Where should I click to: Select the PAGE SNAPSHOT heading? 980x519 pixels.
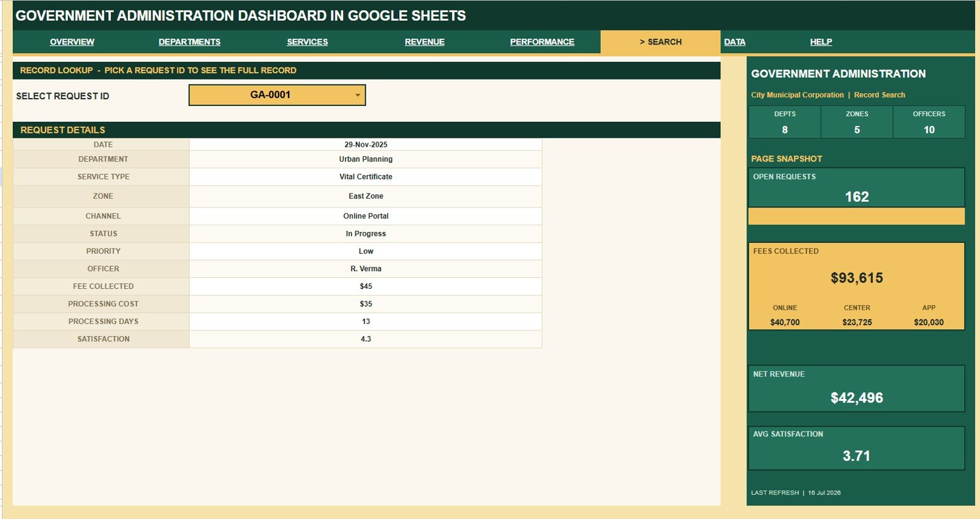pos(786,159)
